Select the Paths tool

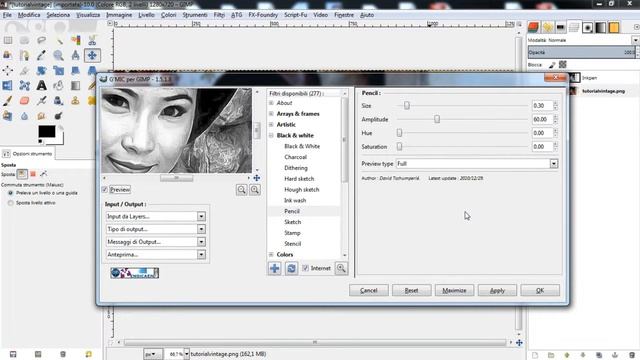coord(24,55)
